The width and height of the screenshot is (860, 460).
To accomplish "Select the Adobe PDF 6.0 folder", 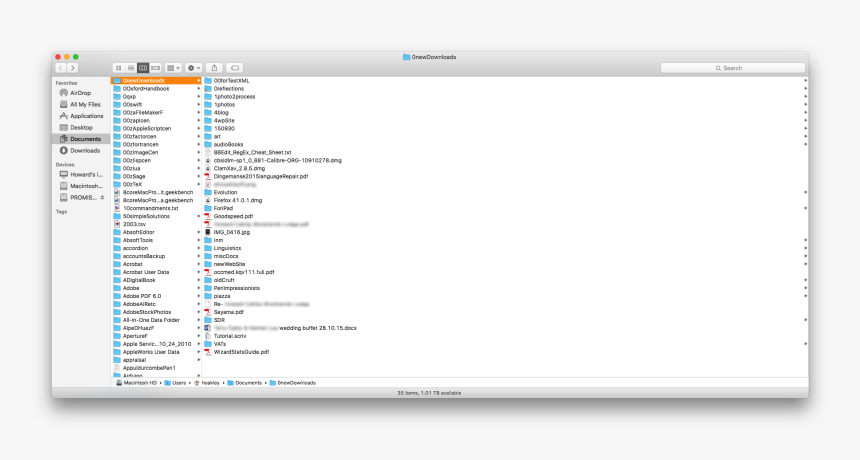I will click(156, 296).
